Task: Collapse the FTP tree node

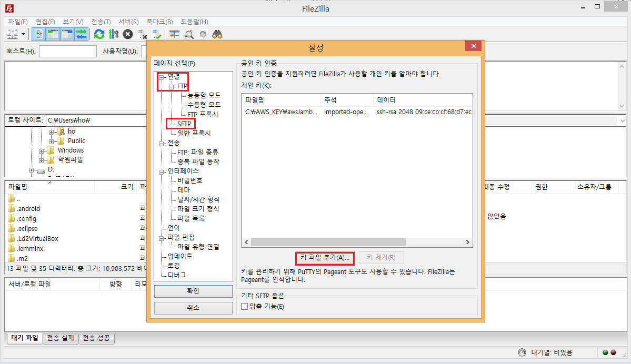Action: tap(172, 86)
